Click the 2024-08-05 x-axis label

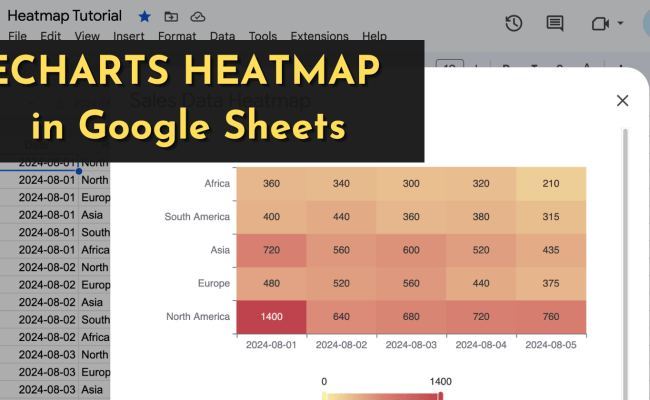click(x=551, y=345)
